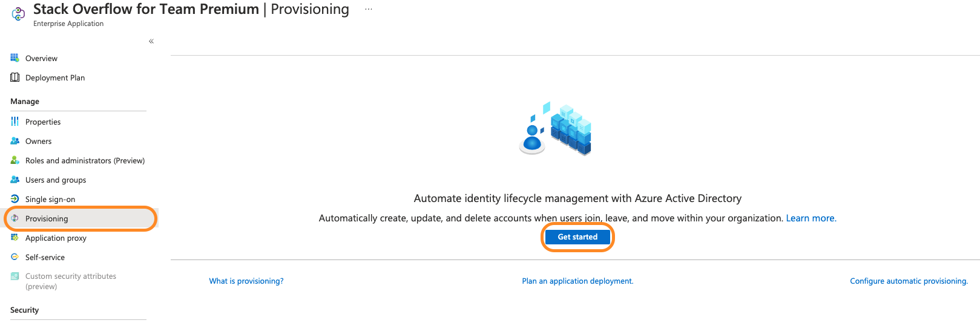Open the ellipsis more options menu
The height and width of the screenshot is (323, 980).
pyautogui.click(x=369, y=9)
